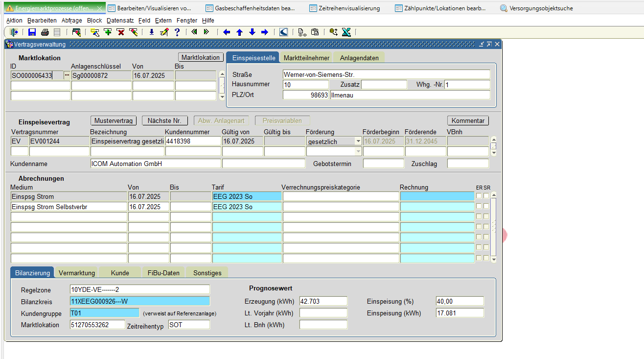Open the ID lookup ellipsis next to SO000006433

pyautogui.click(x=67, y=75)
